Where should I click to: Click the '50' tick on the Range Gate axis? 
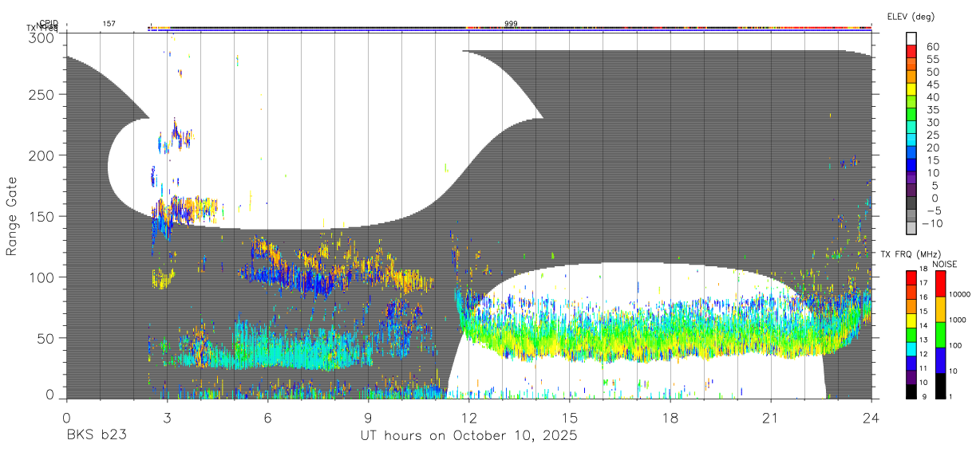[45, 338]
